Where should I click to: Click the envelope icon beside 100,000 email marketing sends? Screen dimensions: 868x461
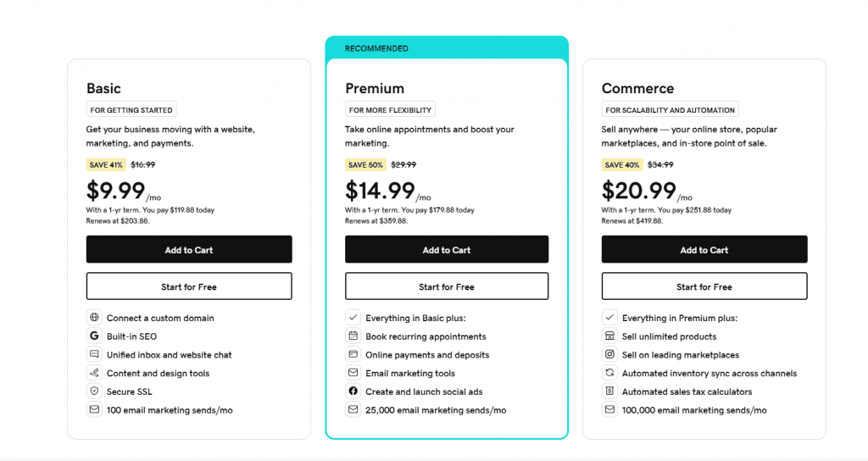(609, 409)
